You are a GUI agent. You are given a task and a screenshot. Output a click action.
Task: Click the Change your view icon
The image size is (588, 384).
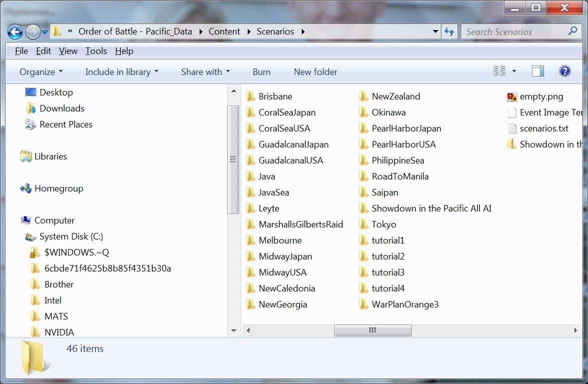click(499, 71)
